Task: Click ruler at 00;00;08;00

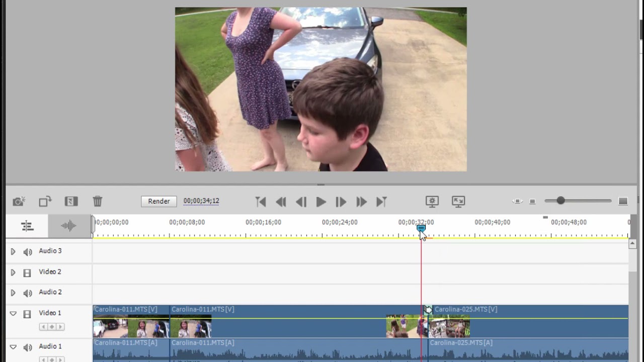Action: pyautogui.click(x=187, y=222)
